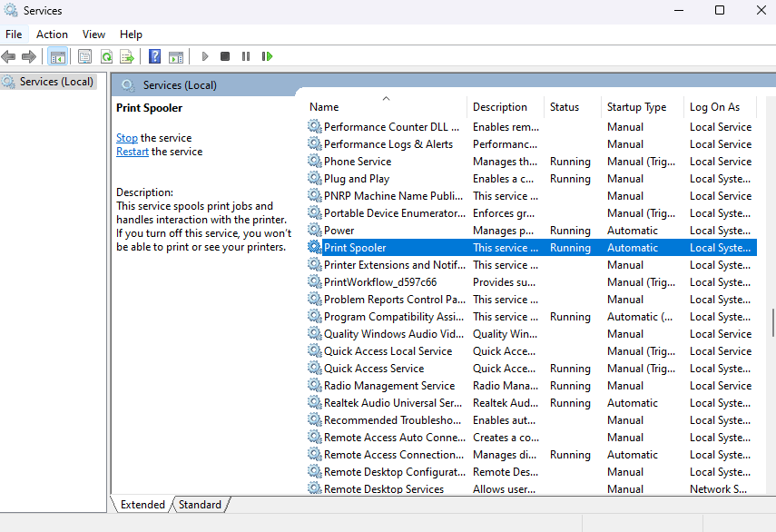Screen dimensions: 776x532
Task: Click the Print Spooler heading in details pane
Action: 149,108
